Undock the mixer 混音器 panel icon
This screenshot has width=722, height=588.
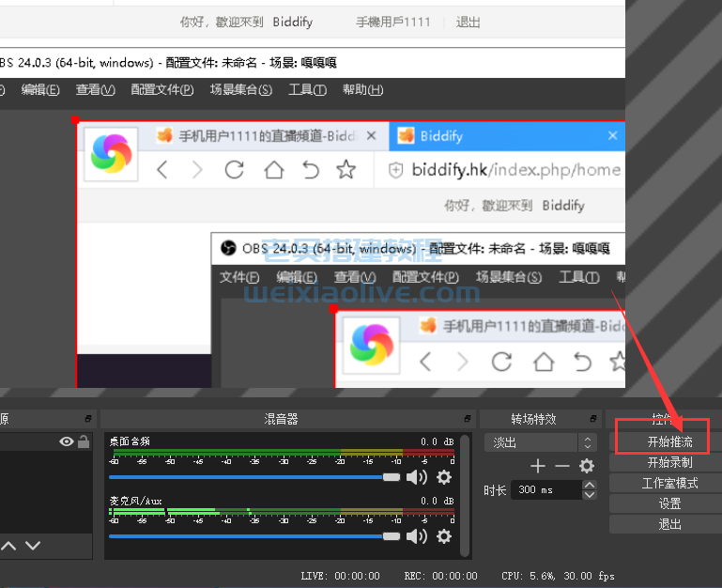pyautogui.click(x=468, y=418)
